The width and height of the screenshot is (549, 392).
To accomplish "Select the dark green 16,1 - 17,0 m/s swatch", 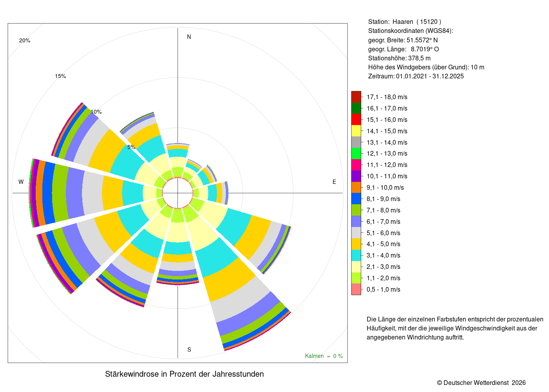I will 356,108.
